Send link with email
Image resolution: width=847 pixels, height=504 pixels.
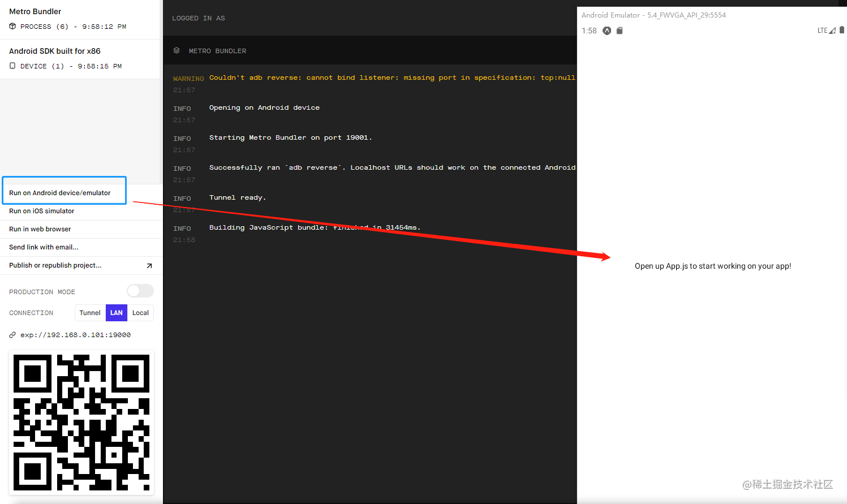[x=81, y=247]
